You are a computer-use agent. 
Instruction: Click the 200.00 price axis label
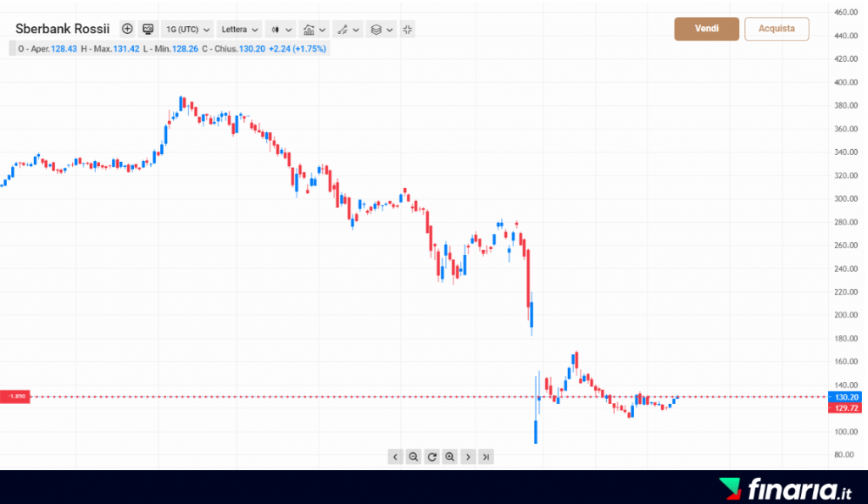(846, 315)
